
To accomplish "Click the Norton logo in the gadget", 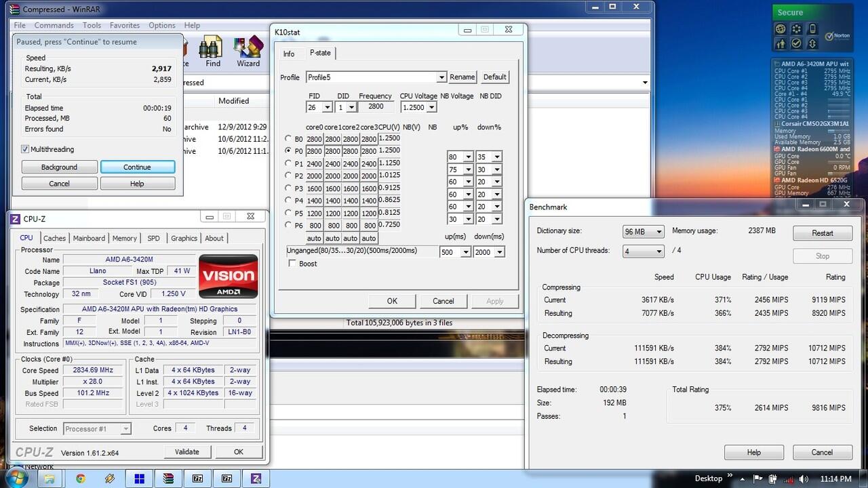I will (838, 35).
